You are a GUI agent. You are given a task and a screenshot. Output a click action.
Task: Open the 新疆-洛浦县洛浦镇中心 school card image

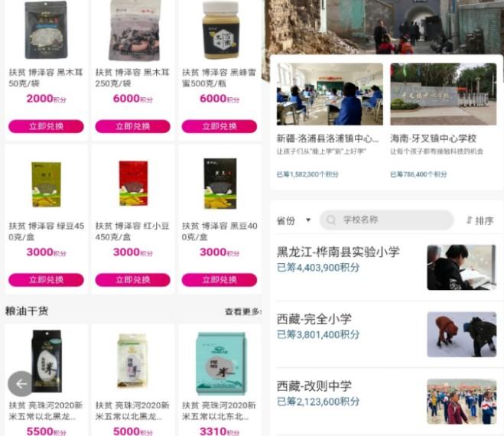coord(330,94)
